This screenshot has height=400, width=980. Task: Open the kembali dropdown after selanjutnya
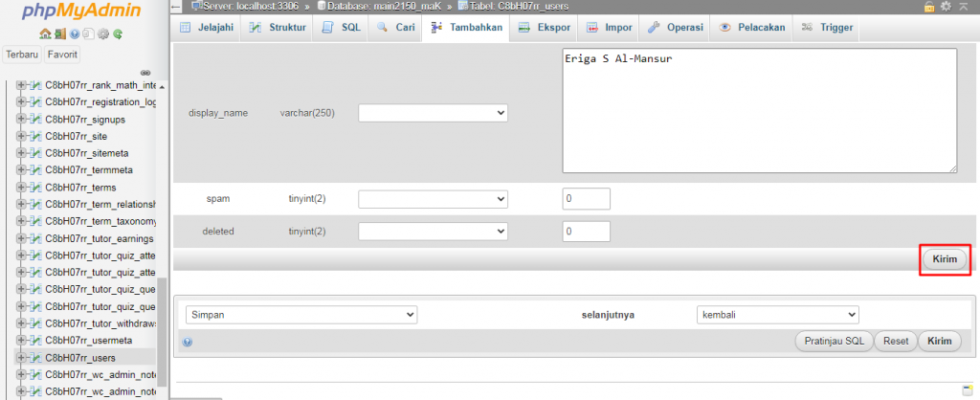(776, 314)
